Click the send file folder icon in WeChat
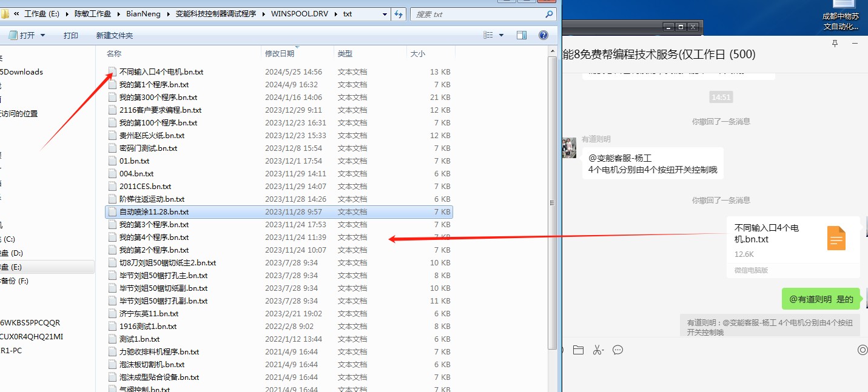The height and width of the screenshot is (392, 868). pos(578,350)
